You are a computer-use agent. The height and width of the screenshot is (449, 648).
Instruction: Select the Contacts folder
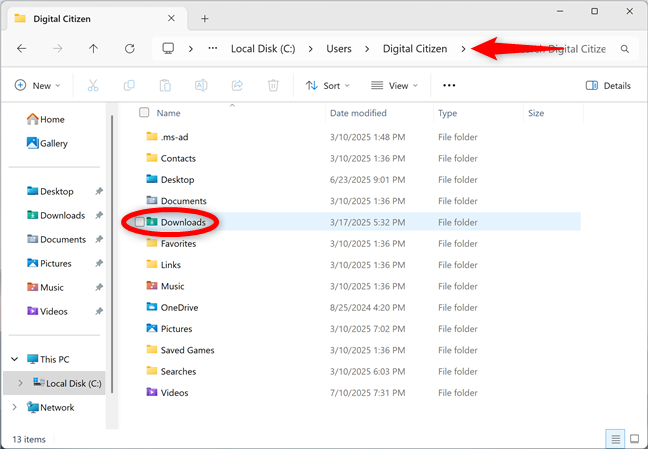(358, 158)
